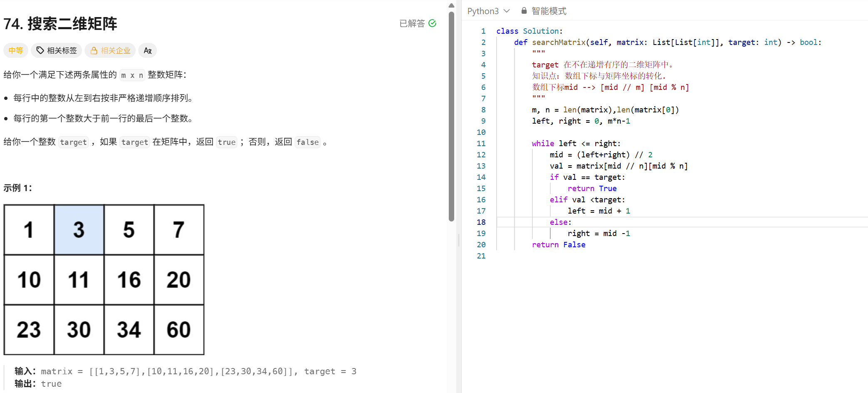Click the 示例 1 heading

point(18,188)
